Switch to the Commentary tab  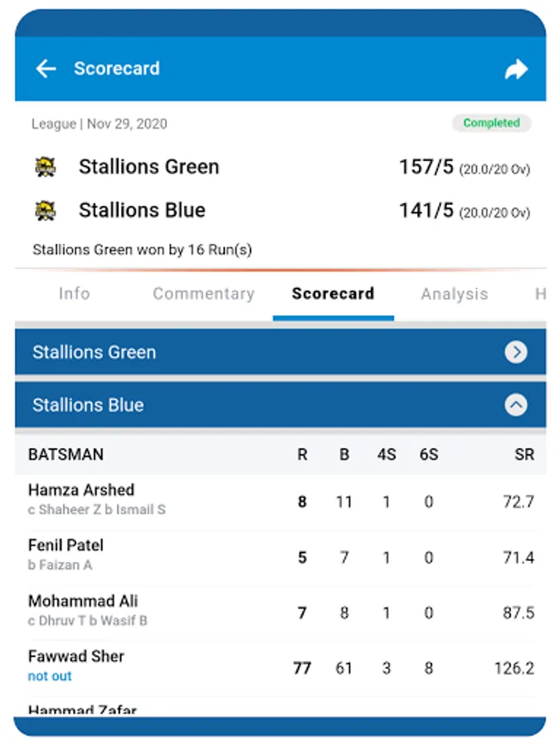coord(203,294)
